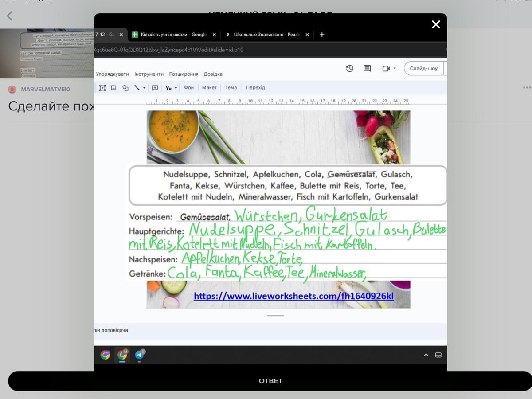Open the Розширення menu

[184, 74]
